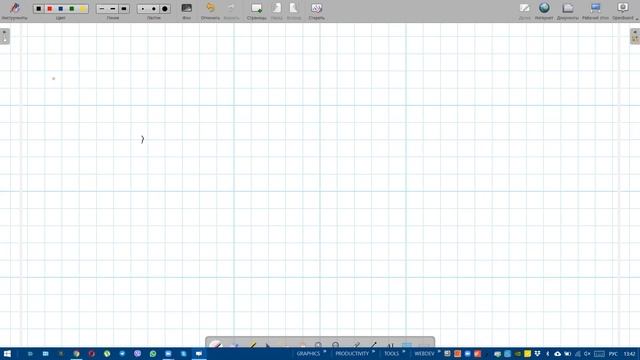The height and width of the screenshot is (360, 640).
Task: Select the arrow selector in bottom palette
Action: 268,345
